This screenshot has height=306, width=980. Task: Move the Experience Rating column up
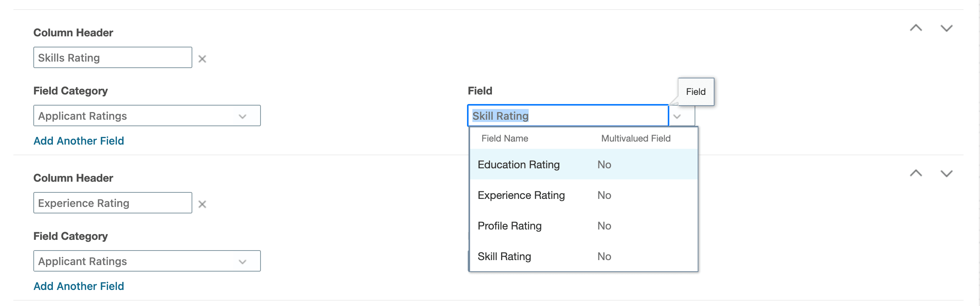point(916,173)
